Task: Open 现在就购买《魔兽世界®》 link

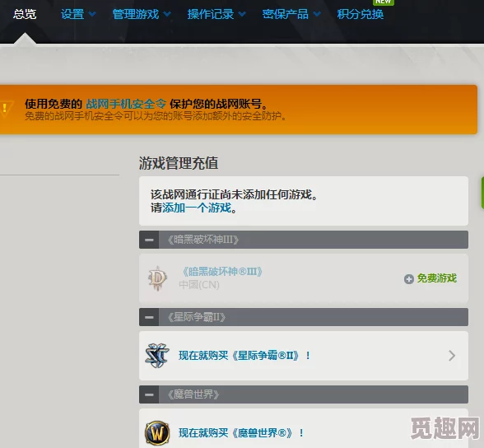Action: [241, 433]
